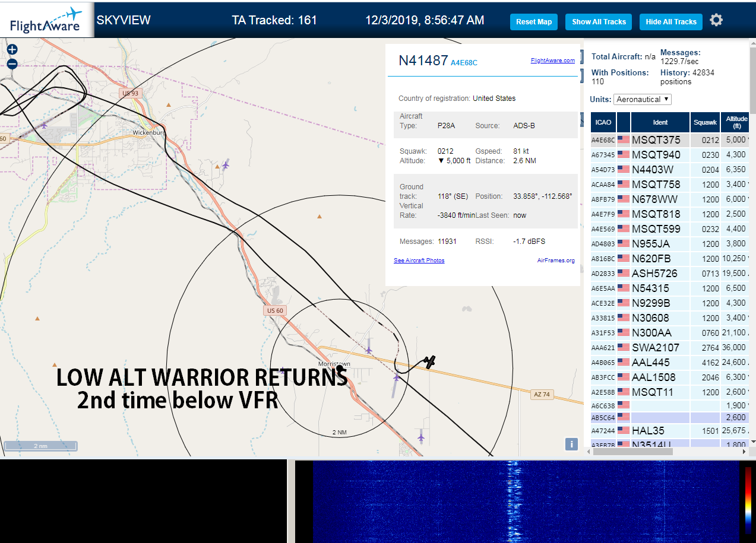Viewport: 756px width, 543px height.
Task: Click Reset Map button
Action: coord(534,22)
